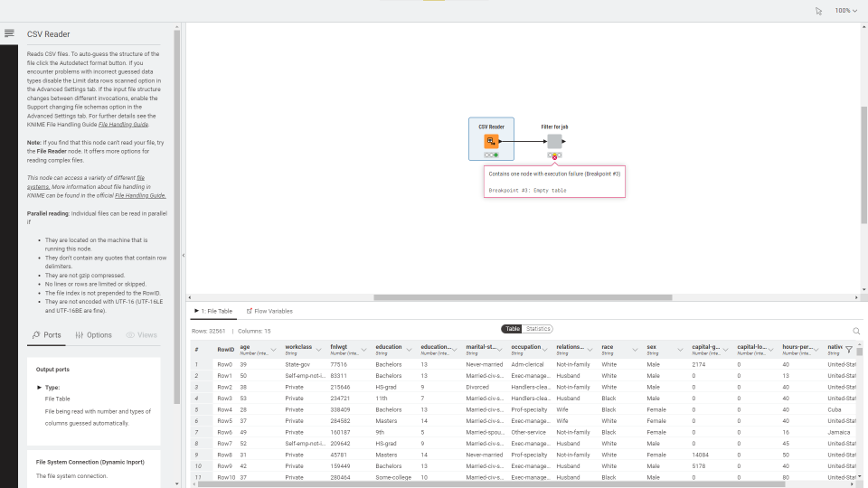Open the occupation column sort dropdown
Image resolution: width=868 pixels, height=488 pixels.
pos(544,350)
